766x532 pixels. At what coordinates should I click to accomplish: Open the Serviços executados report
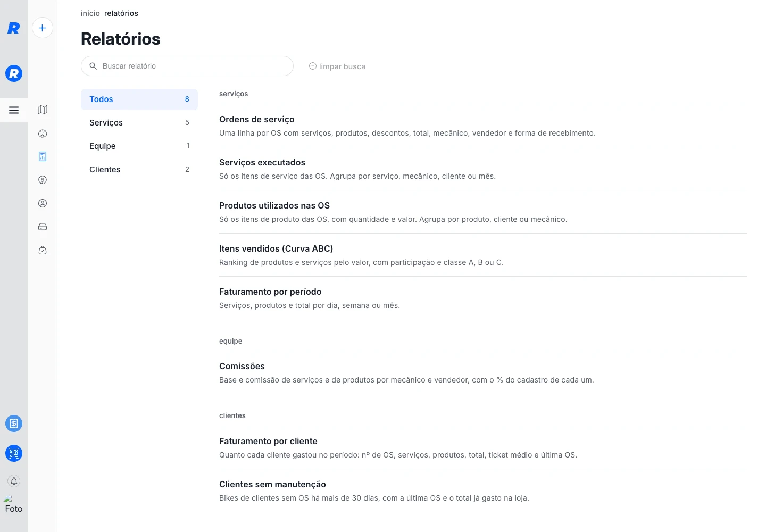click(483, 169)
